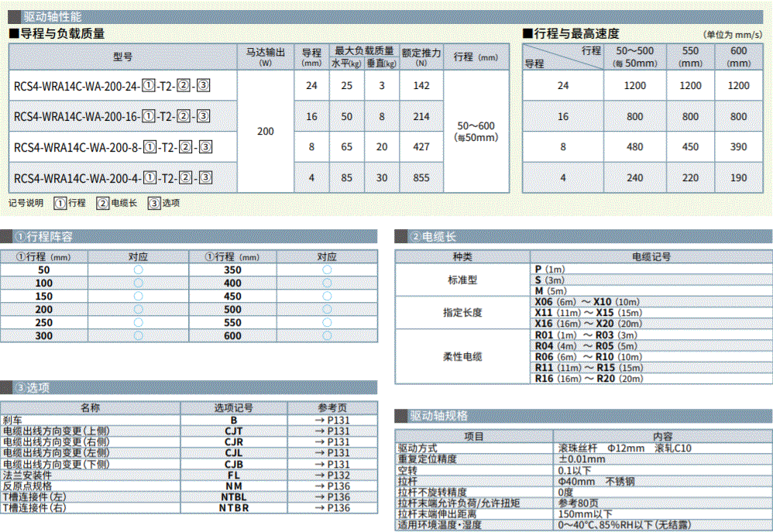
Task: Select the 刹车 option name
Action: [x=12, y=420]
